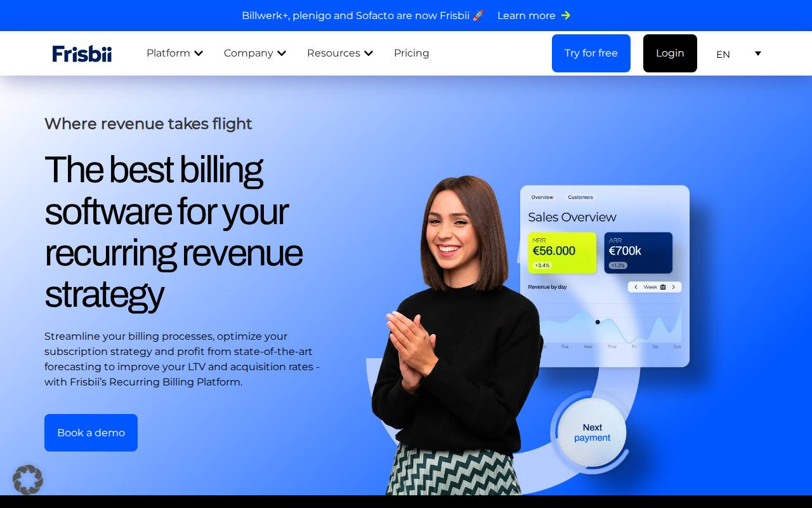Open the Resources dropdown menu
The image size is (812, 508).
click(x=340, y=53)
